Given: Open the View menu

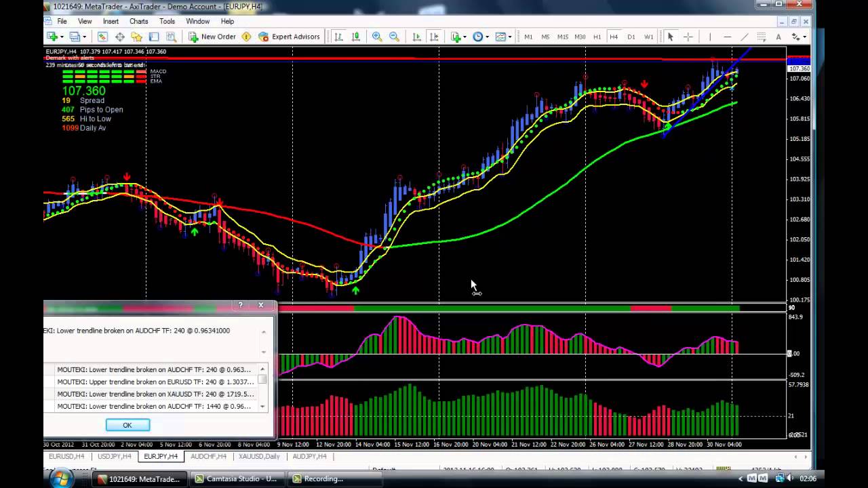Looking at the screenshot, I should pyautogui.click(x=85, y=21).
